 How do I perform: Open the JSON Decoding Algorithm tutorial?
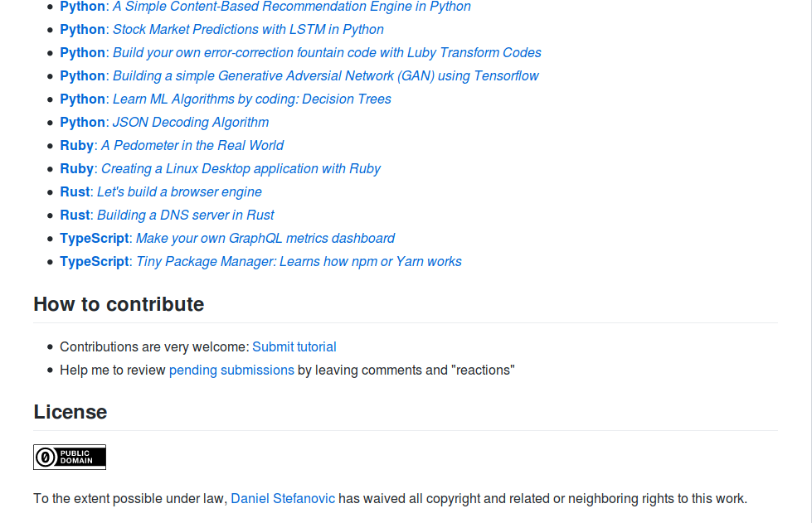[191, 122]
